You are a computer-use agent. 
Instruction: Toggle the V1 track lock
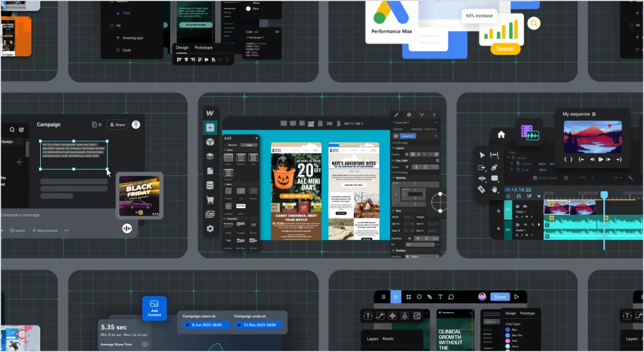pos(499,210)
